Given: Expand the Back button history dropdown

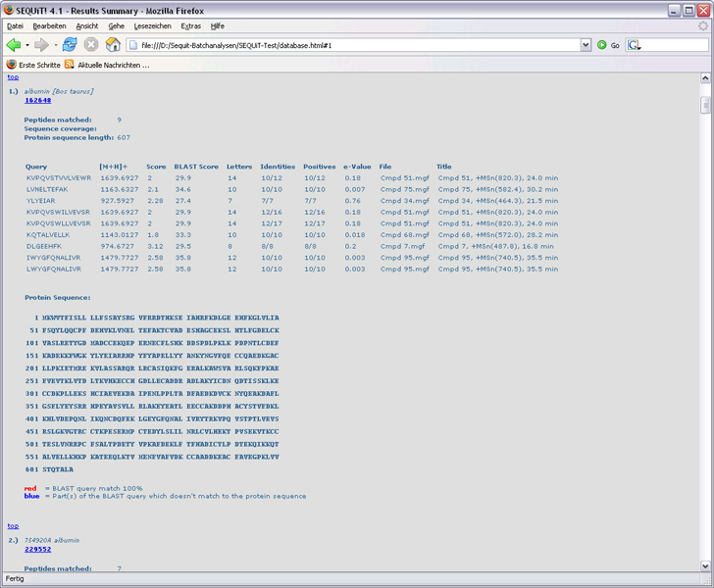Looking at the screenshot, I should tap(26, 45).
